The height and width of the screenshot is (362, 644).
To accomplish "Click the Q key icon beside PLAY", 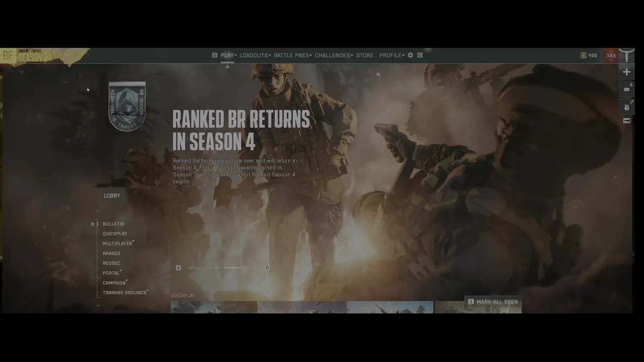I will click(x=215, y=55).
